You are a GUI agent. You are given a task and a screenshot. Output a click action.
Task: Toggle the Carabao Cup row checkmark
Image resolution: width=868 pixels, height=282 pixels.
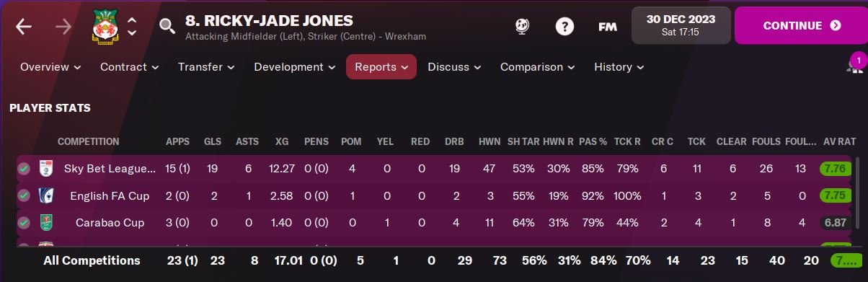[25, 223]
